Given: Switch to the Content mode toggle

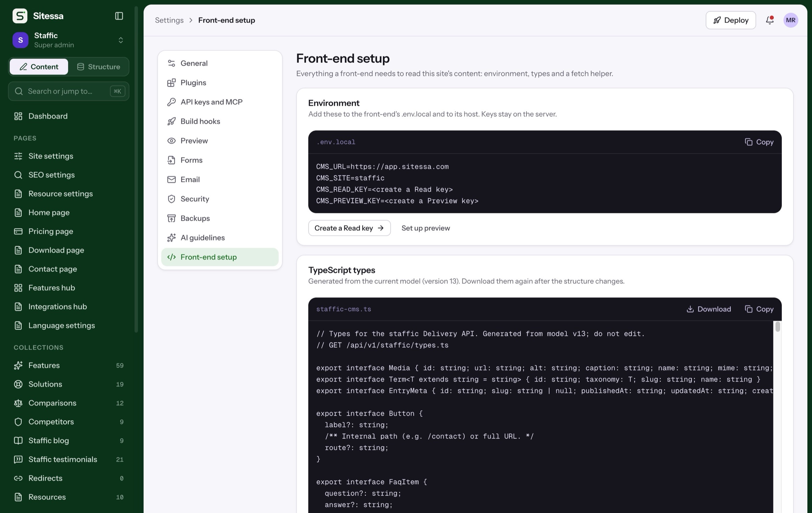Looking at the screenshot, I should pyautogui.click(x=39, y=67).
